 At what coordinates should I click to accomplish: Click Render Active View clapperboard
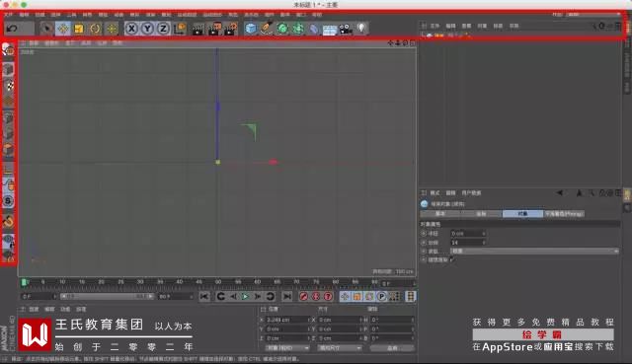point(197,29)
